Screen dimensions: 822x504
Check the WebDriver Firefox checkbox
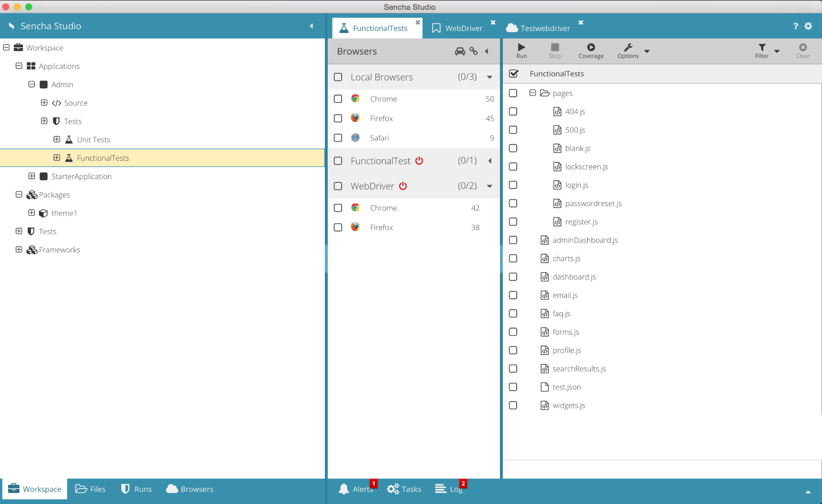tap(338, 227)
